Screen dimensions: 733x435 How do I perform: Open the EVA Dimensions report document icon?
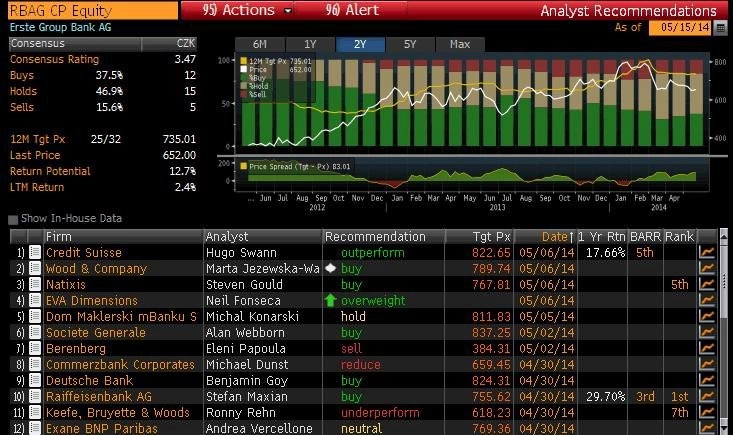[35, 300]
